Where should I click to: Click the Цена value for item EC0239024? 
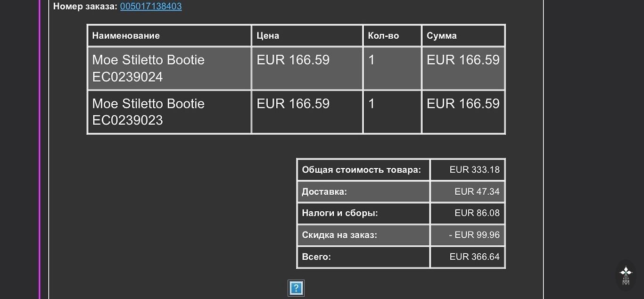(x=293, y=60)
